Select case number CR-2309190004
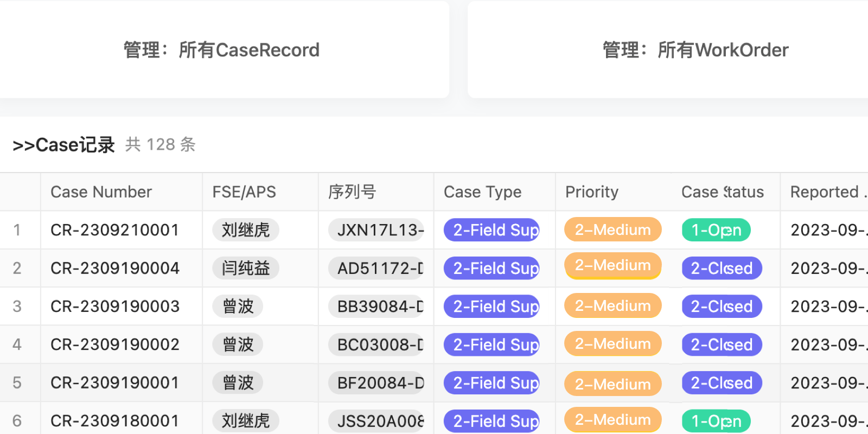Screen dimensions: 868x434 pyautogui.click(x=114, y=268)
